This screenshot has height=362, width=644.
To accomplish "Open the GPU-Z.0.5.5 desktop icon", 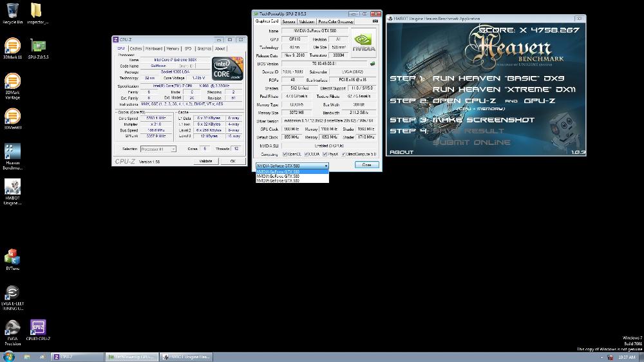I will 38,48.
